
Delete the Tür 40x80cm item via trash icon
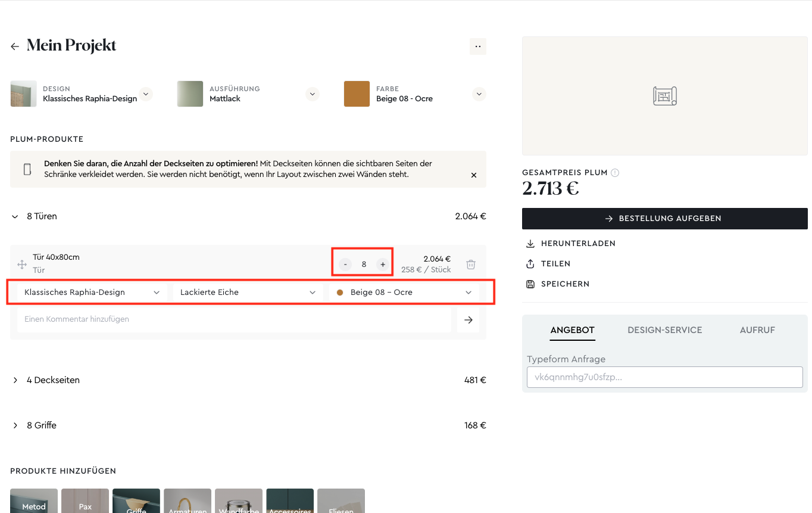(x=470, y=264)
